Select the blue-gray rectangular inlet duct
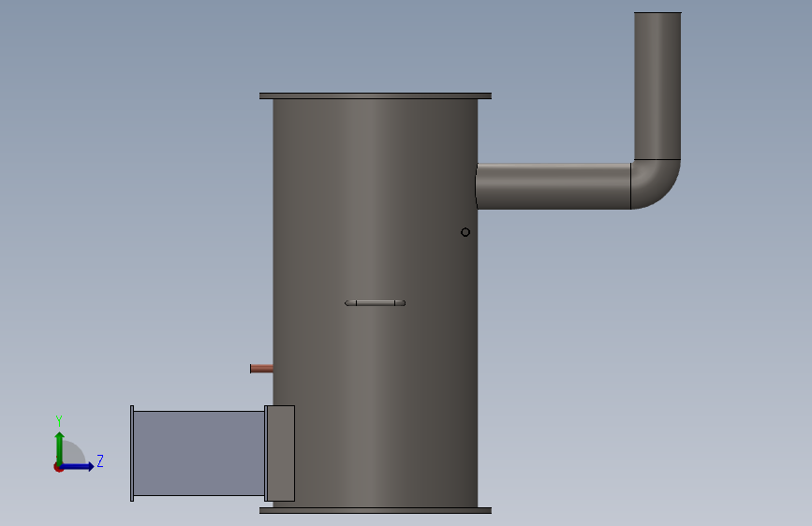This screenshot has height=526, width=812. coord(199,453)
